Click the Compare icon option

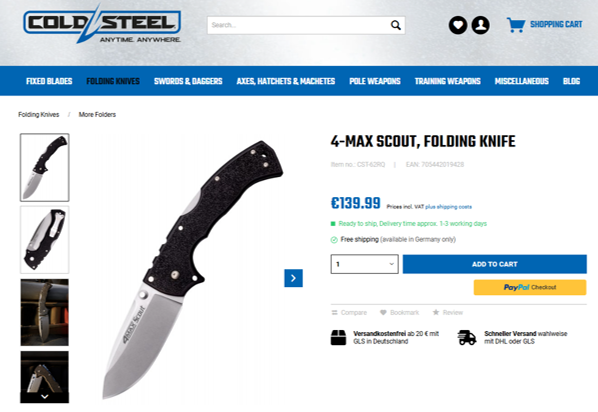point(334,312)
